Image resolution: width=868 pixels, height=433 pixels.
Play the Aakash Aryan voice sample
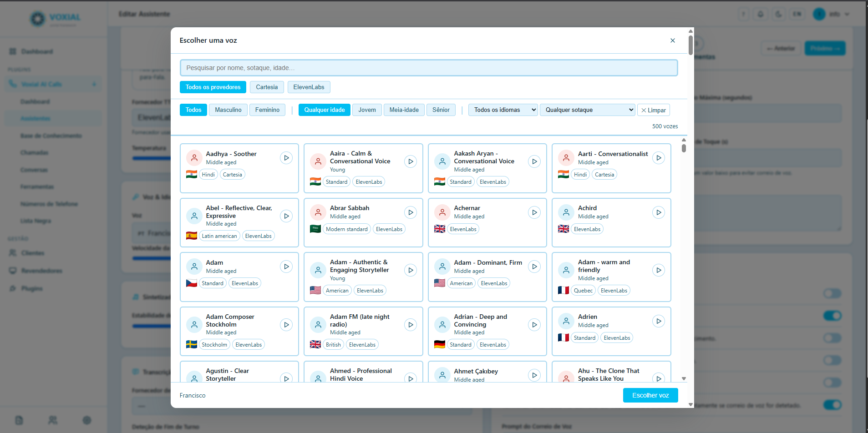(534, 161)
